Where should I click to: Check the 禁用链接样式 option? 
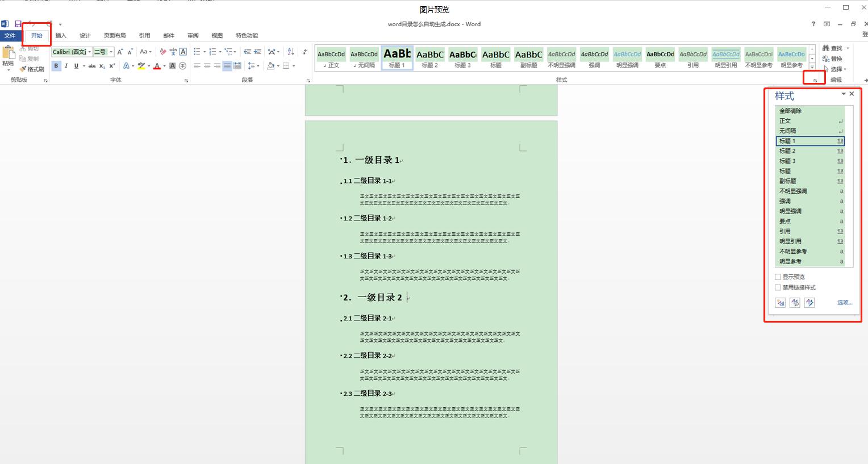[x=778, y=287]
